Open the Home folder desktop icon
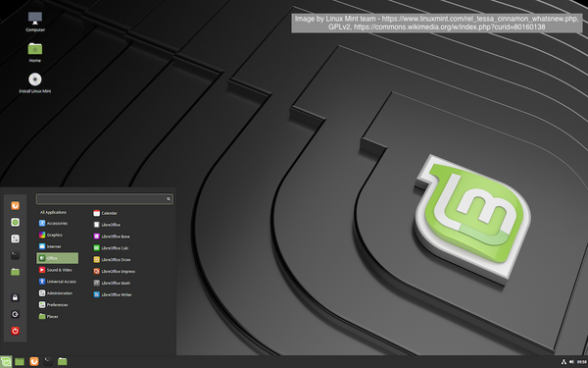Viewport: 588px width, 368px height. pyautogui.click(x=35, y=52)
